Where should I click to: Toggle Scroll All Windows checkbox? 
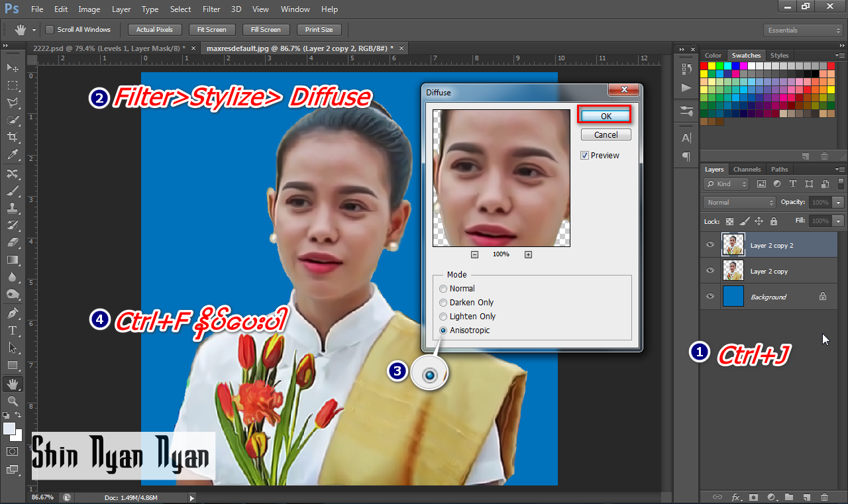50,30
